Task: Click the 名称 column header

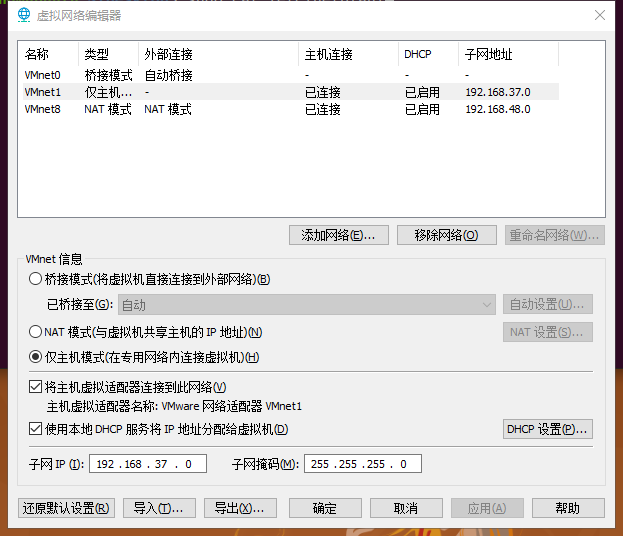Action: click(x=49, y=54)
